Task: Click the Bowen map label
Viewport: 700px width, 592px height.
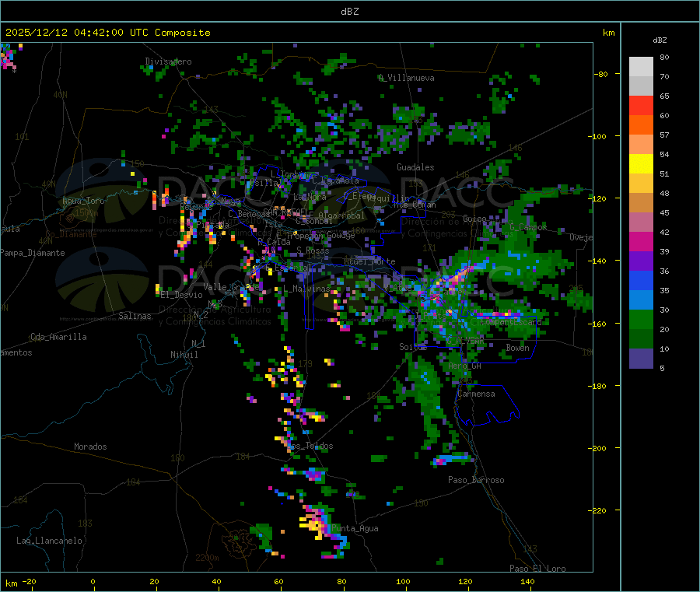Action: pyautogui.click(x=517, y=348)
